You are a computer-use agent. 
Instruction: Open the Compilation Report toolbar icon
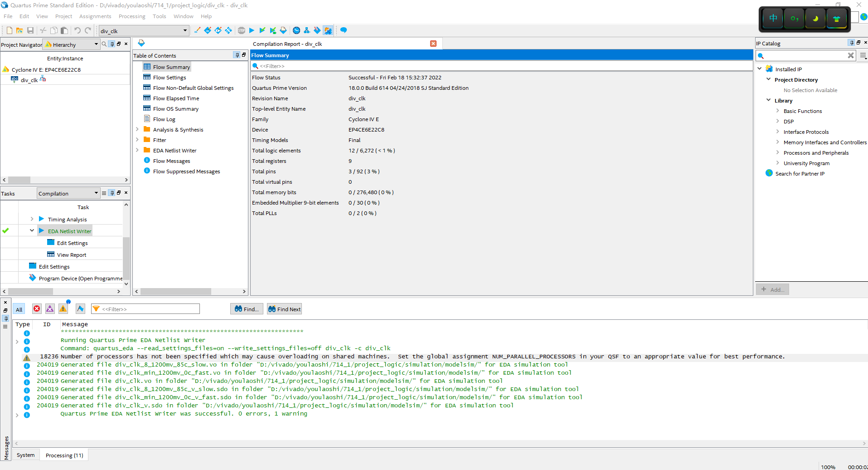[x=283, y=30]
